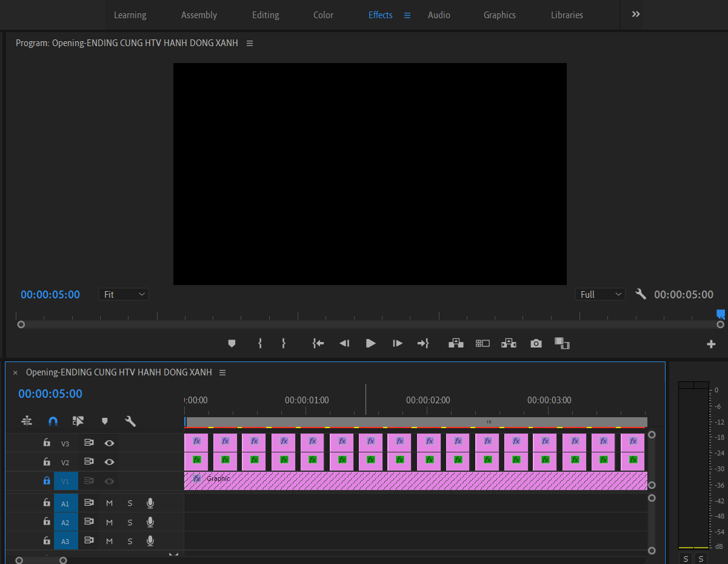Go to In point
The width and height of the screenshot is (728, 564).
click(318, 343)
